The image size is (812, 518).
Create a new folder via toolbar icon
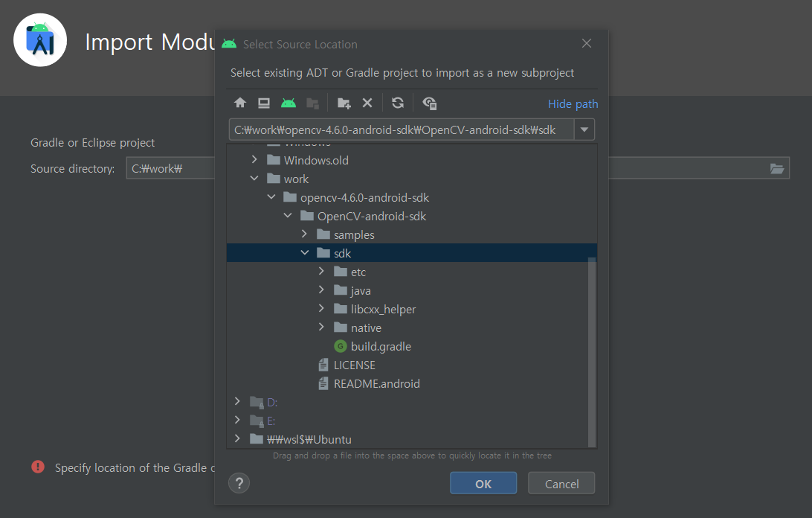[x=344, y=103]
